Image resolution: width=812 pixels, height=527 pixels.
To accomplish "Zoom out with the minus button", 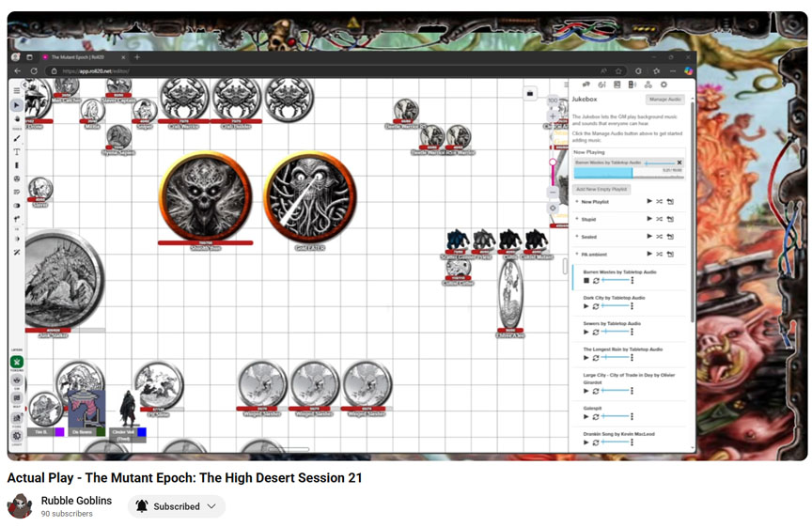I will [x=553, y=192].
